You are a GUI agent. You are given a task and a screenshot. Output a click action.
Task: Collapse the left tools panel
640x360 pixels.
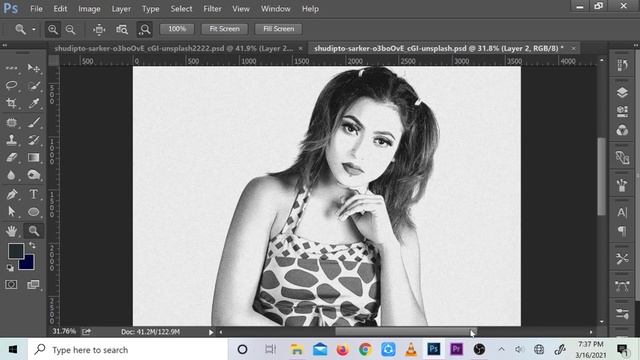pos(4,45)
